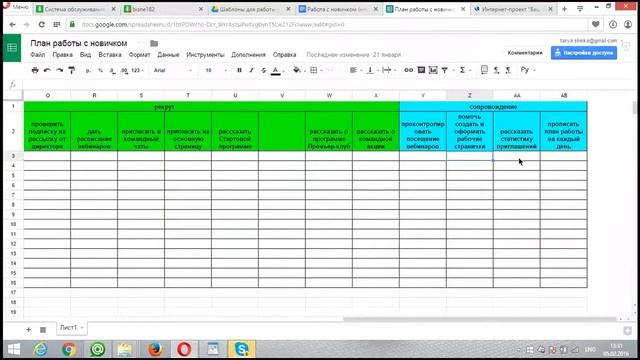Viewport: 640px width, 360px height.
Task: Open the Справка menu
Action: coord(284,54)
